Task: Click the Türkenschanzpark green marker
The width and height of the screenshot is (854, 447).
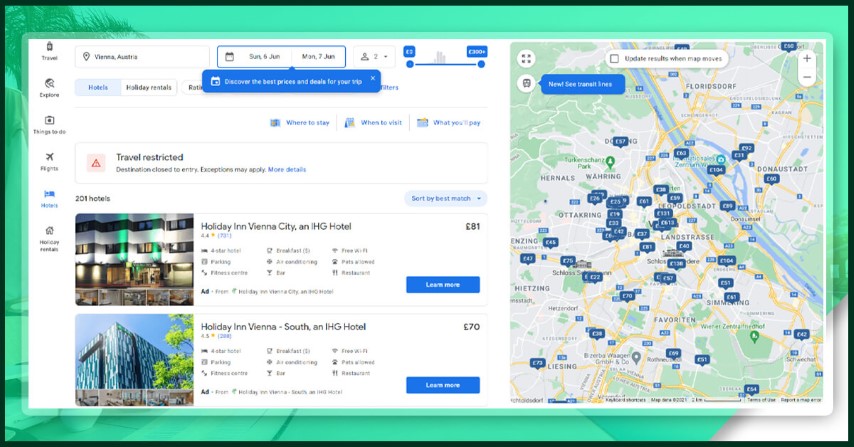Action: (x=610, y=162)
